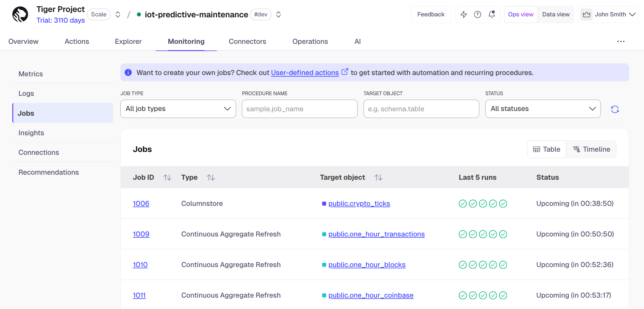Expand the All job types dropdown
The width and height of the screenshot is (644, 309).
click(x=178, y=109)
